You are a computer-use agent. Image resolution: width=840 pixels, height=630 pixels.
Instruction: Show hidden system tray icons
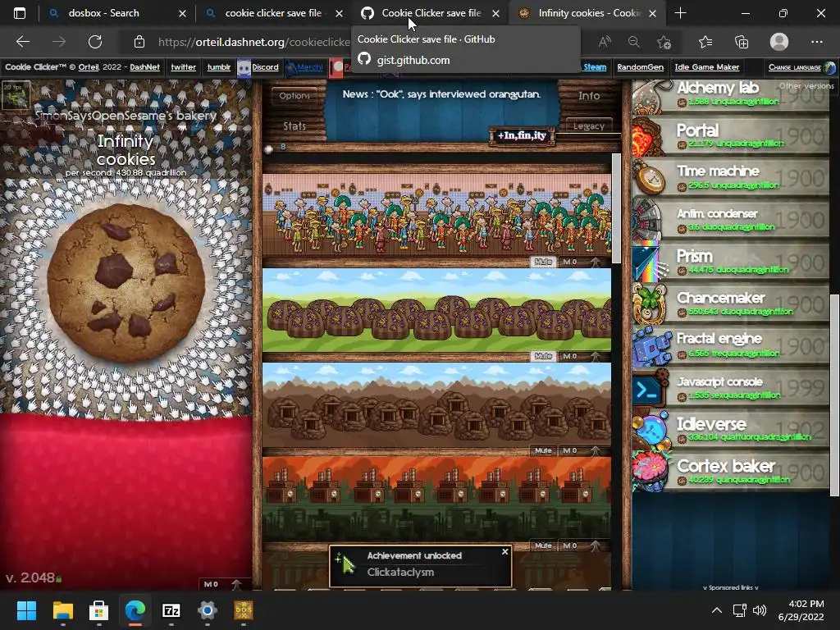[716, 610]
